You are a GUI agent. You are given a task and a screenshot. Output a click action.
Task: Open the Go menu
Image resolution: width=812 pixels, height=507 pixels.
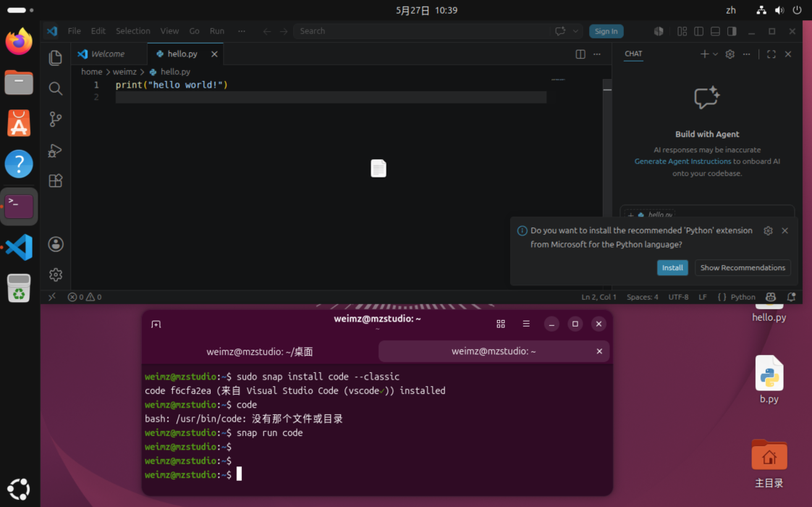194,31
